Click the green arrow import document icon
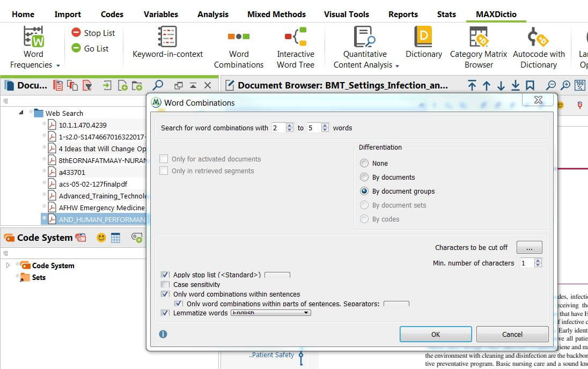The image size is (588, 369). click(107, 85)
